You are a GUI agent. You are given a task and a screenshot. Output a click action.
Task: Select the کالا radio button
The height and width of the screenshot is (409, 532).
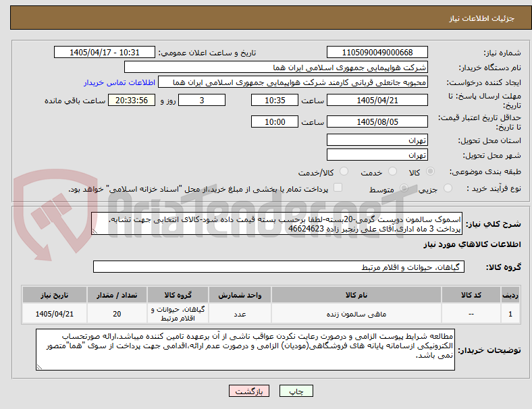pyautogui.click(x=430, y=171)
